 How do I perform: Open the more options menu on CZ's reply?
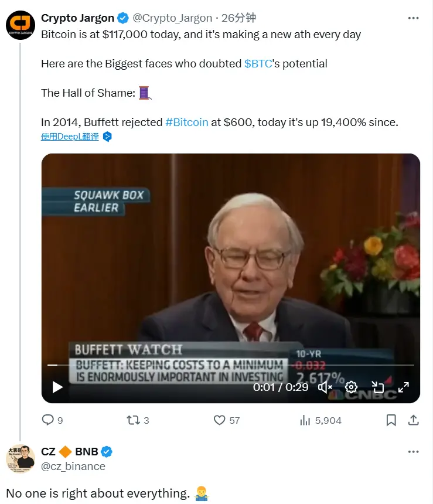[414, 451]
